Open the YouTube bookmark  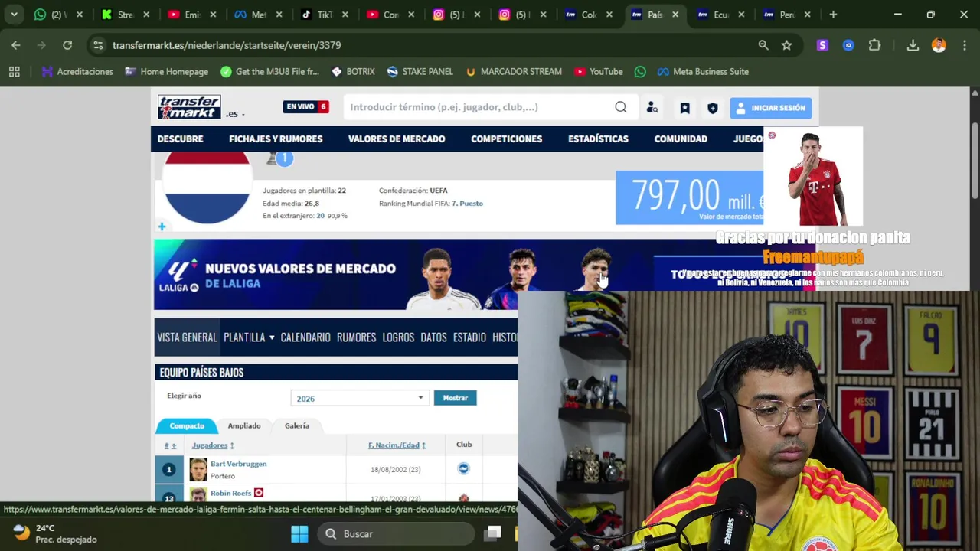pyautogui.click(x=599, y=71)
